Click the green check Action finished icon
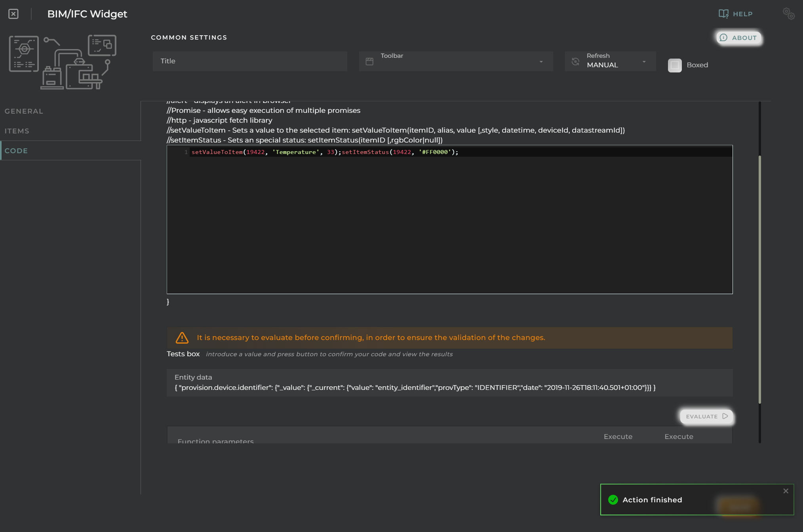This screenshot has width=803, height=532. coord(613,500)
